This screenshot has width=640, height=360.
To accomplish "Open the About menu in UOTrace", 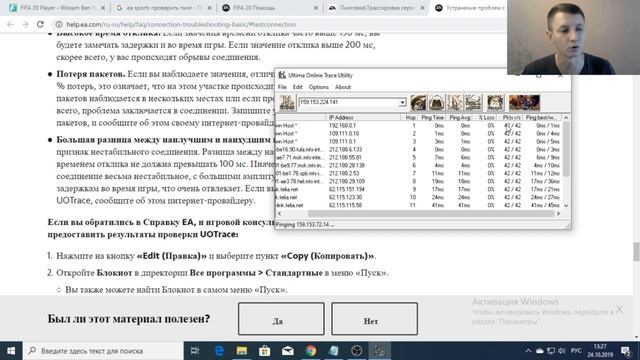I will click(x=343, y=87).
